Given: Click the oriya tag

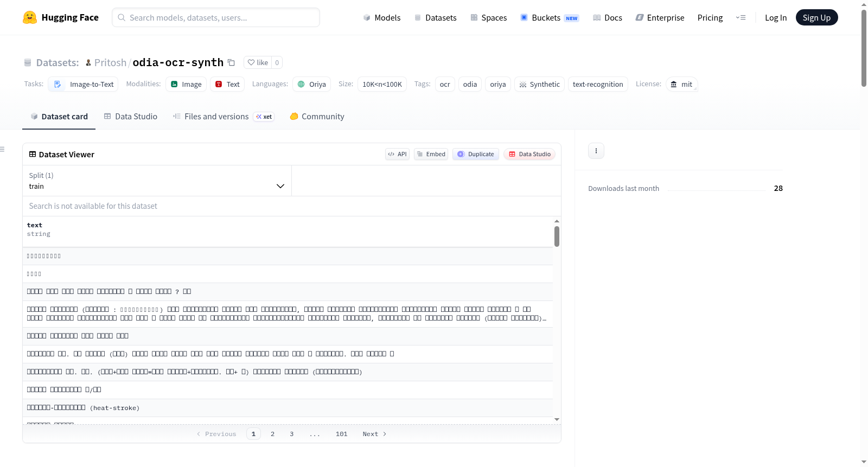Looking at the screenshot, I should pyautogui.click(x=498, y=84).
